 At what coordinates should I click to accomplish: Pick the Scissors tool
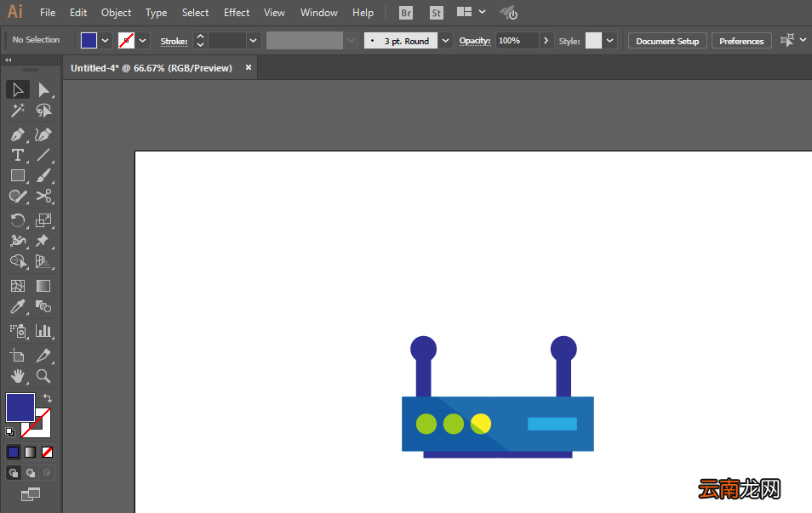point(43,197)
